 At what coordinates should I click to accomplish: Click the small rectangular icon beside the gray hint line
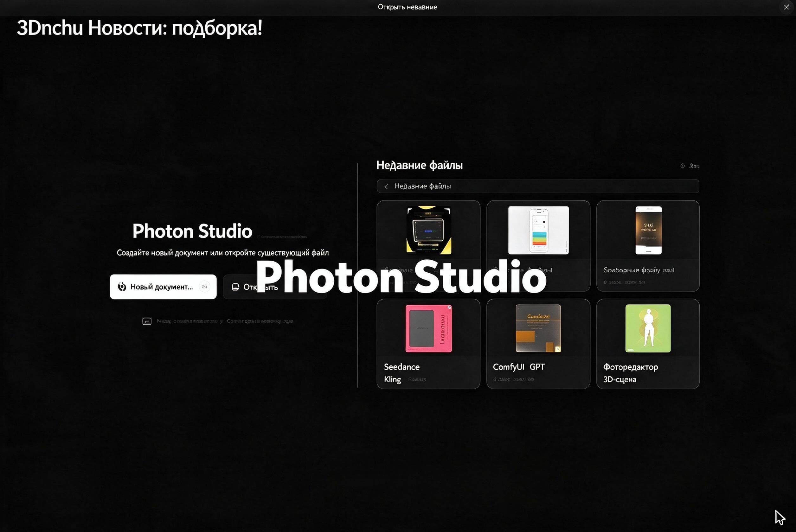tap(147, 321)
